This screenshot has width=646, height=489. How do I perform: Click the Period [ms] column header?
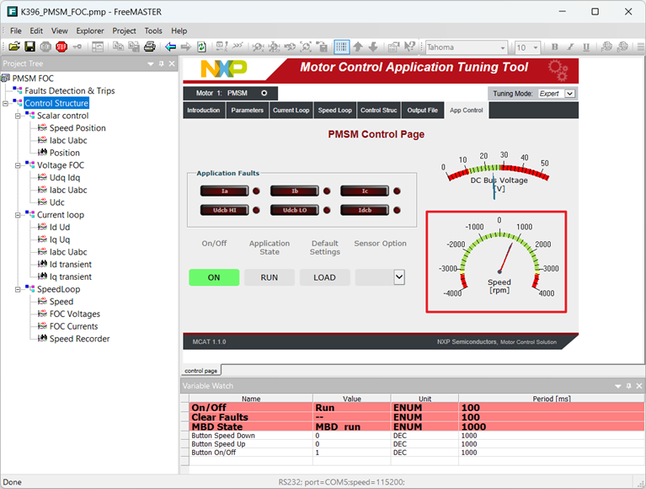coord(551,399)
